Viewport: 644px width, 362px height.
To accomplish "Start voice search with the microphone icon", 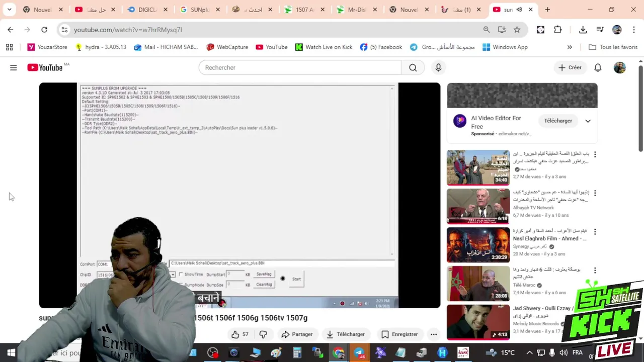I will tap(438, 67).
